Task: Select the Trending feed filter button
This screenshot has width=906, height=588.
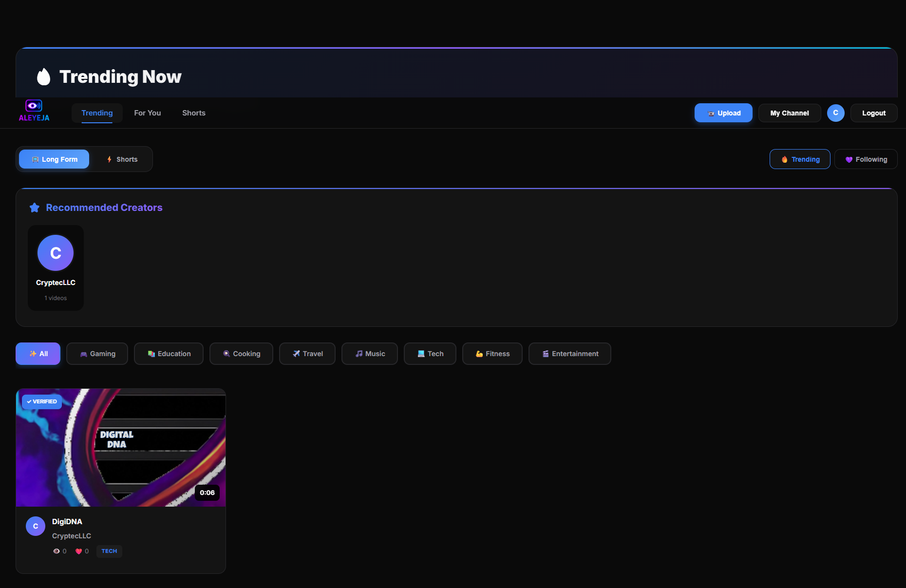Action: tap(800, 159)
